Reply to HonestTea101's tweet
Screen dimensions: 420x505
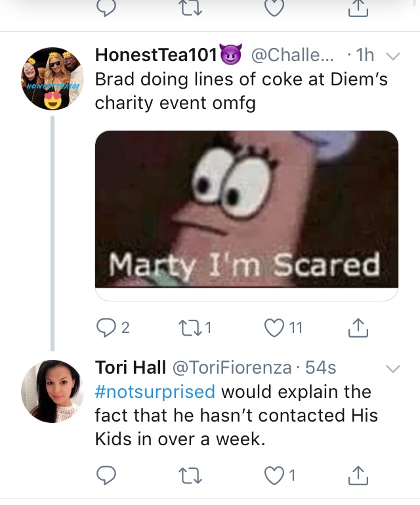pyautogui.click(x=106, y=328)
